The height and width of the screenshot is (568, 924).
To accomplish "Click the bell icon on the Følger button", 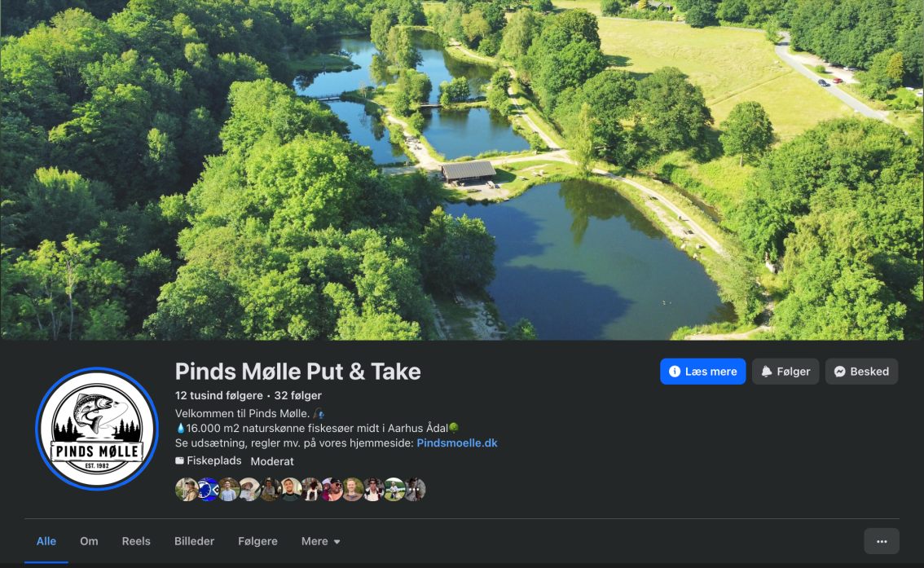I will (766, 371).
